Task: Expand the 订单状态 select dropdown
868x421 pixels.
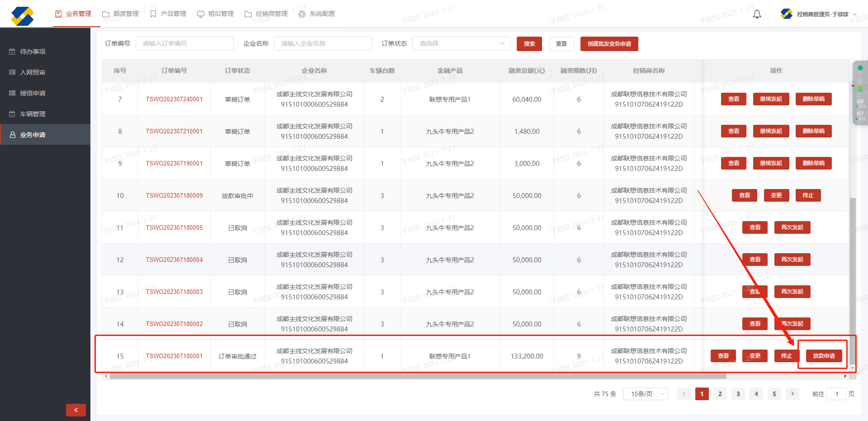Action: 461,43
